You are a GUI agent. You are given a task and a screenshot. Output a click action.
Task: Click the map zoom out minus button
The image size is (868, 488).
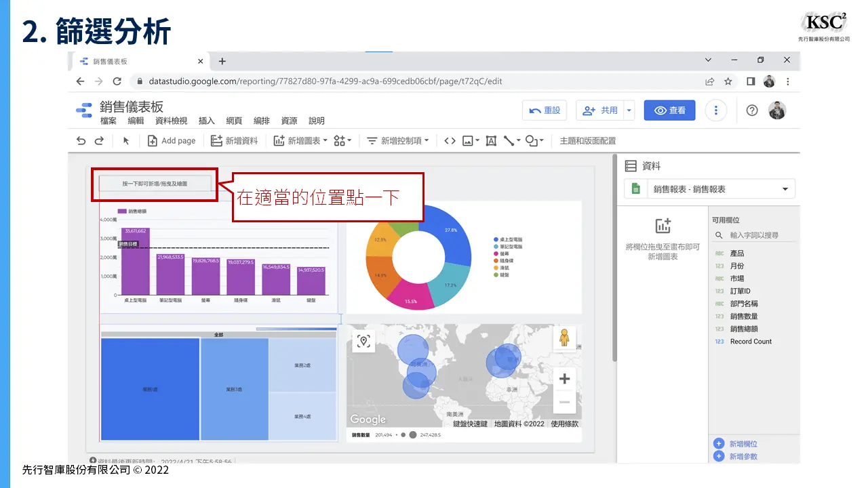pyautogui.click(x=564, y=403)
